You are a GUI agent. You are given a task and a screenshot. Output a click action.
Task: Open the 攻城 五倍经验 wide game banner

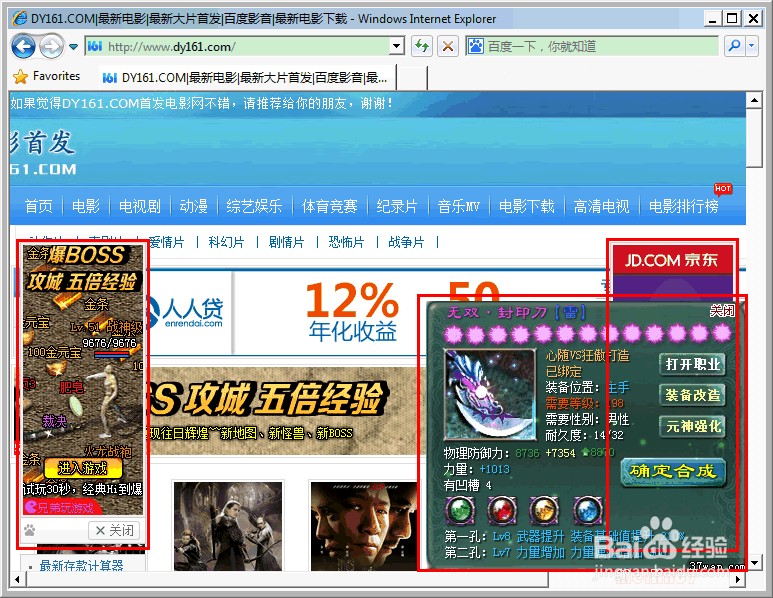point(282,410)
